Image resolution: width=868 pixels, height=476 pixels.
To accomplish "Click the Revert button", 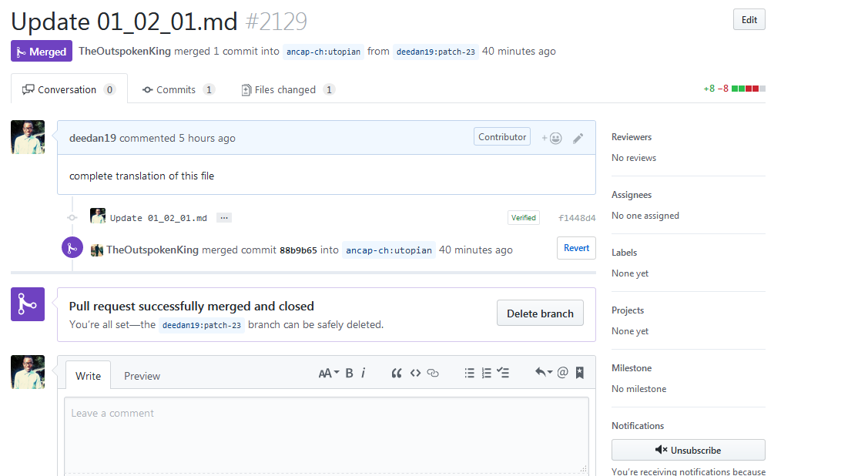I will [576, 248].
